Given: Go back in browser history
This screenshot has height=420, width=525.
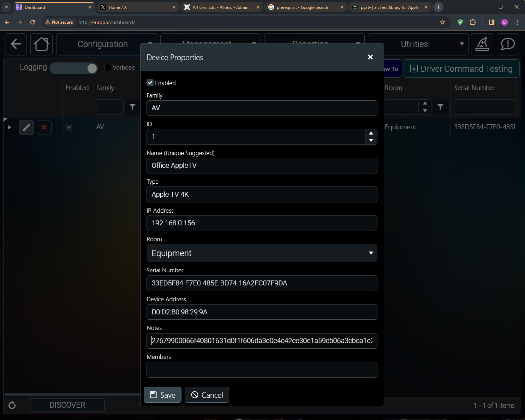Looking at the screenshot, I should 7,22.
